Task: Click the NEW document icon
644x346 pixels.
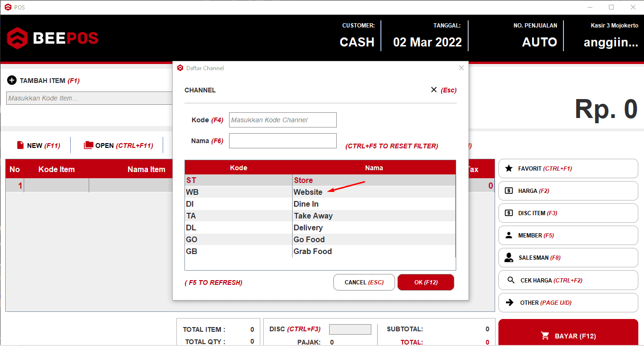Action: [20, 146]
